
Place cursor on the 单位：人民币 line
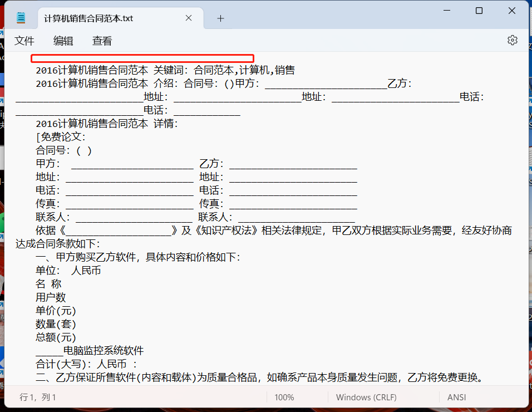tap(67, 270)
